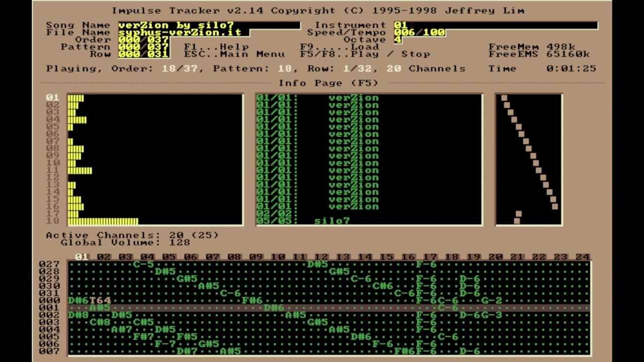The width and height of the screenshot is (644, 362).
Task: Click the title 'Impulse Tracker v2.14' text
Action: (188, 11)
